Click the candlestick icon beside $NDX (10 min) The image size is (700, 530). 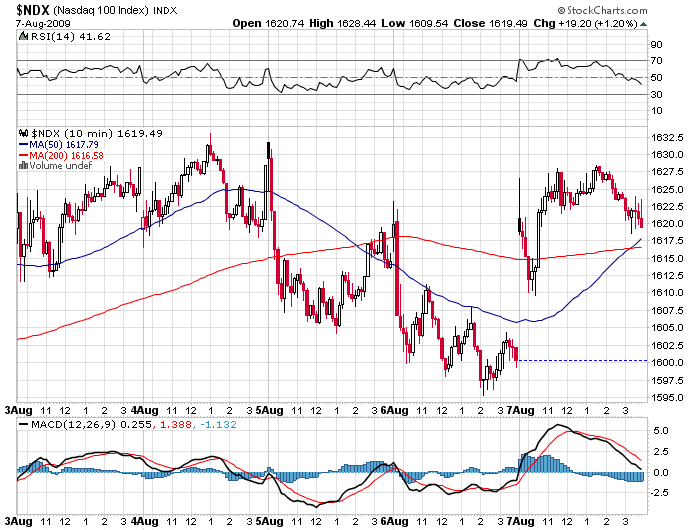point(24,133)
